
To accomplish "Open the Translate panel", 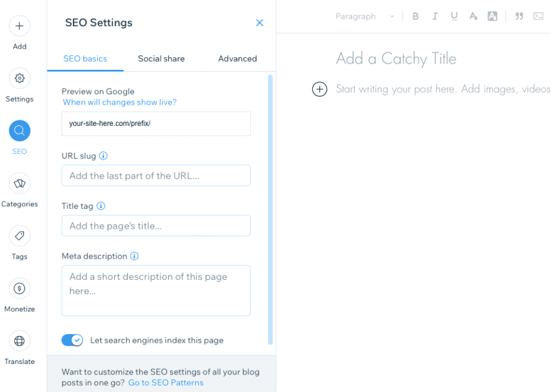I will click(x=19, y=341).
